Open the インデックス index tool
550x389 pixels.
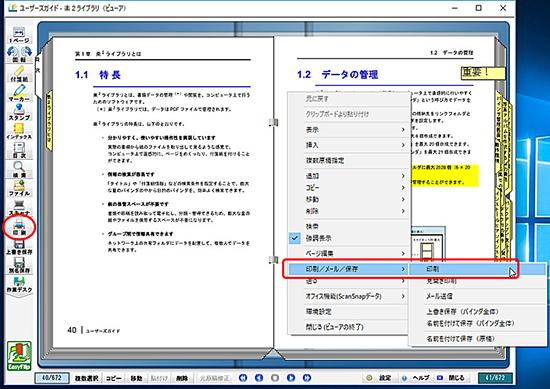pyautogui.click(x=19, y=131)
